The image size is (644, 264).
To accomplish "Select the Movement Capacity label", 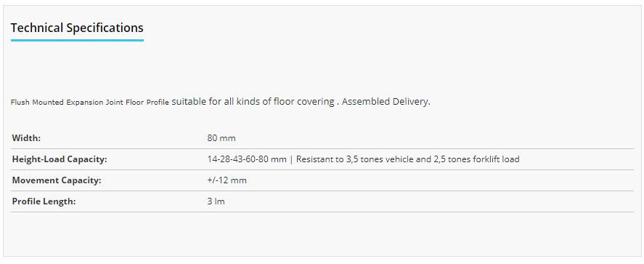I will (x=56, y=180).
